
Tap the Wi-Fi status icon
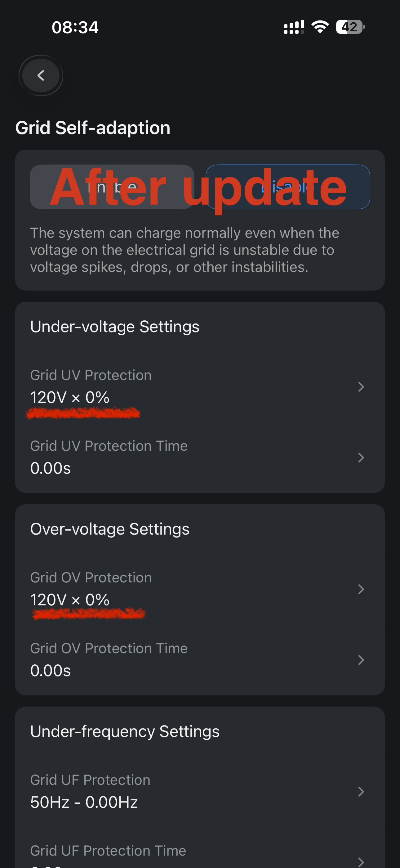click(320, 27)
